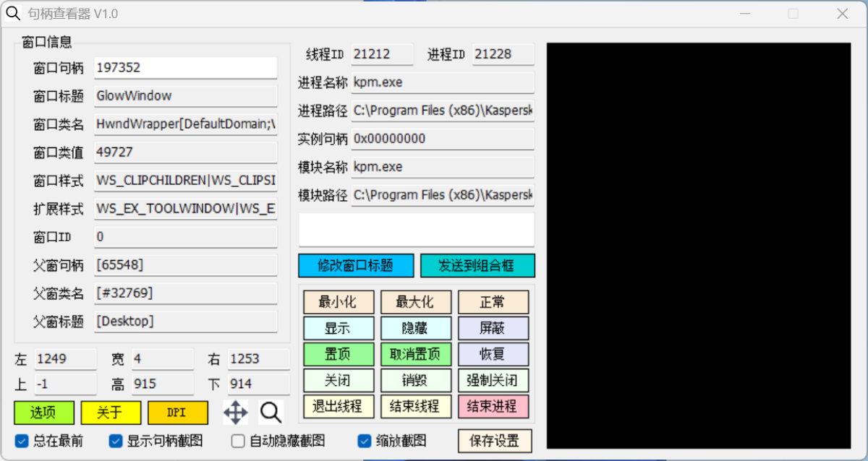Click the 进程路径 field

tap(443, 111)
